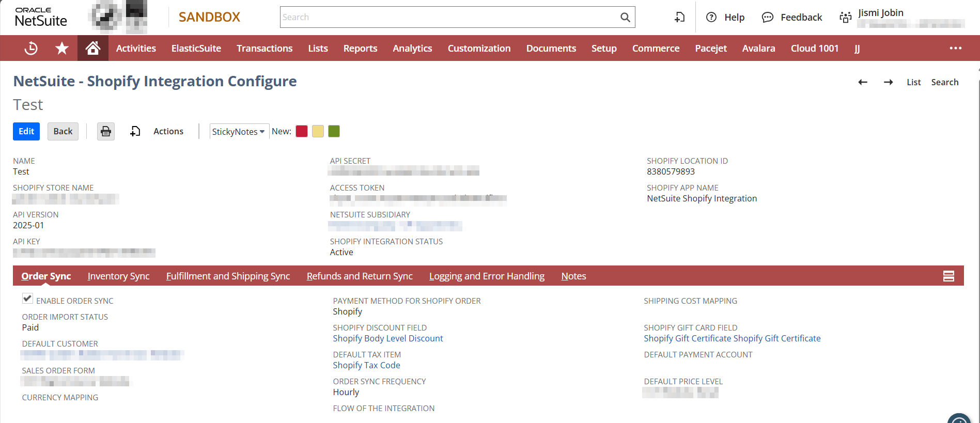Open the StickyNotes dropdown
Viewport: 980px width, 423px height.
239,131
